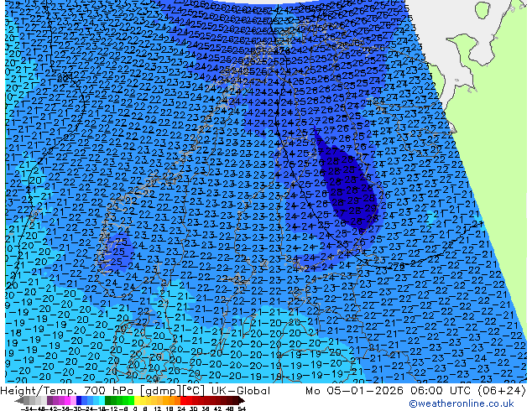Click the dark green -12 legend swatch
Image resolution: width=532 pixels, height=411 pixels.
point(108,401)
